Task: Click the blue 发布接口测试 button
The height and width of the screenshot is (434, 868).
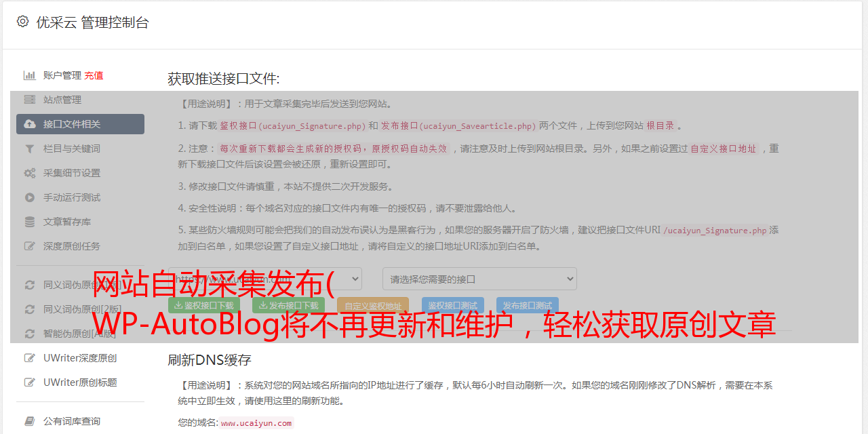Action: point(528,306)
